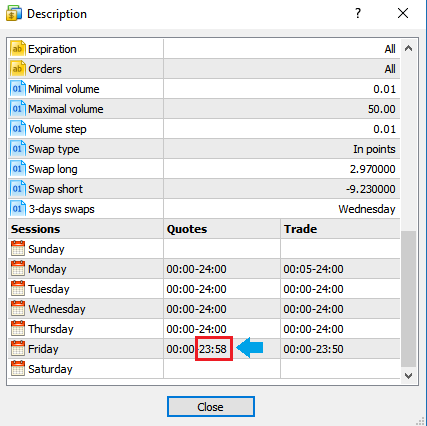Viewport: 427px width, 426px height.
Task: Click the Tuesday calendar icon
Action: coord(18,288)
